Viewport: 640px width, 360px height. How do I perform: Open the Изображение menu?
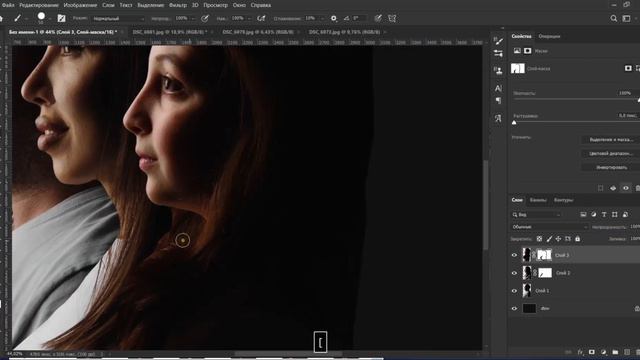point(80,5)
